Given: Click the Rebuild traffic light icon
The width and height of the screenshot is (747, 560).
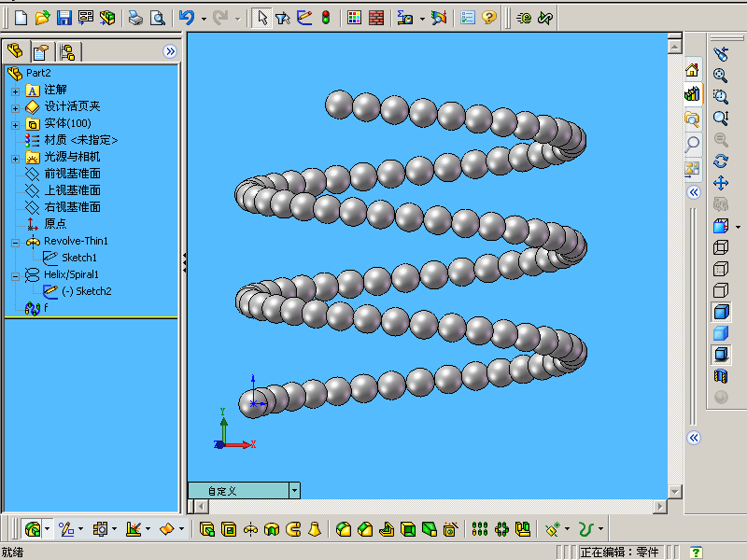Looking at the screenshot, I should 326,18.
